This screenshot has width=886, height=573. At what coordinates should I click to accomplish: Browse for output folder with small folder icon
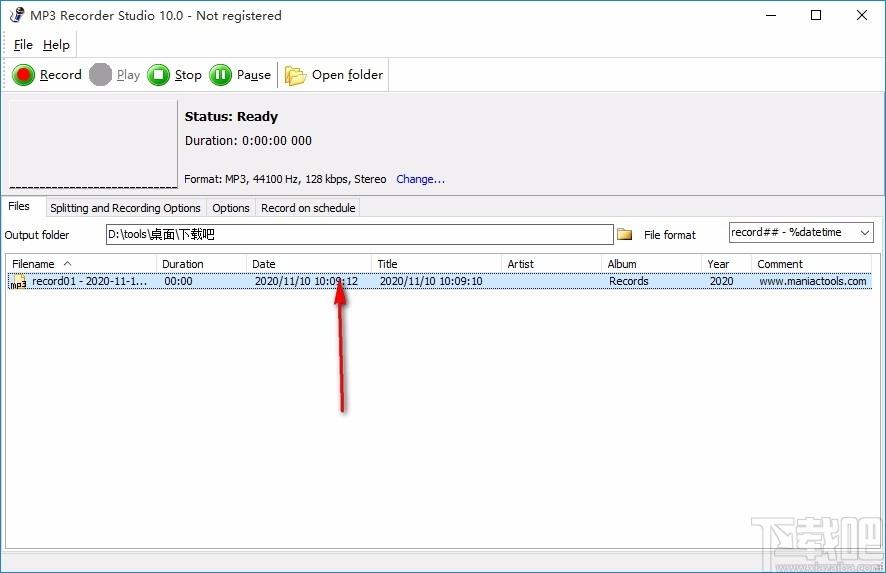[624, 234]
